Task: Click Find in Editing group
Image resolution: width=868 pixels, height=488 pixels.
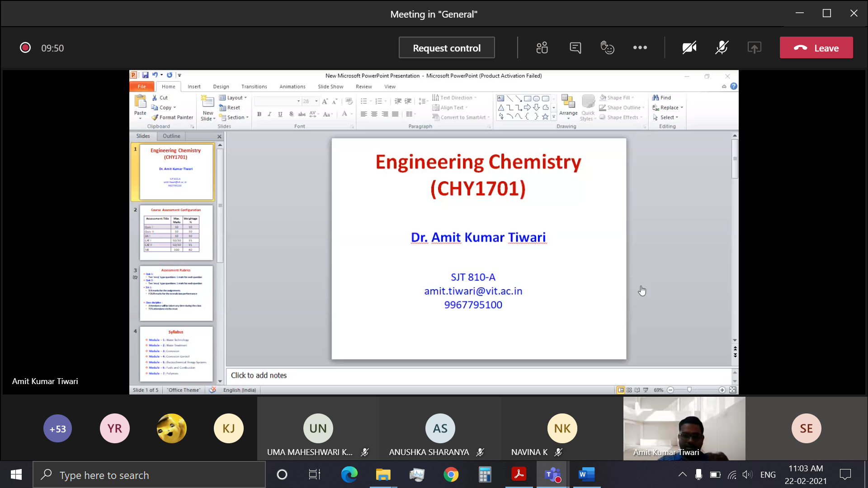Action: pos(662,98)
